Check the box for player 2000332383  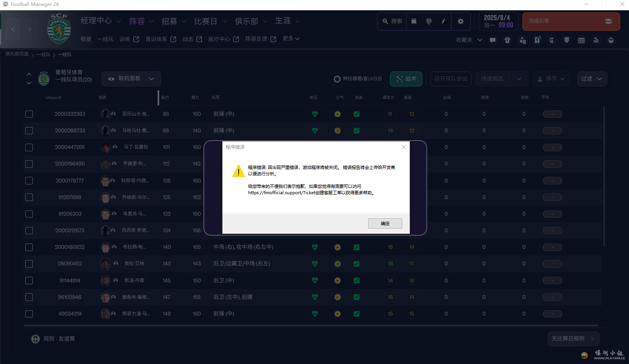tap(29, 114)
